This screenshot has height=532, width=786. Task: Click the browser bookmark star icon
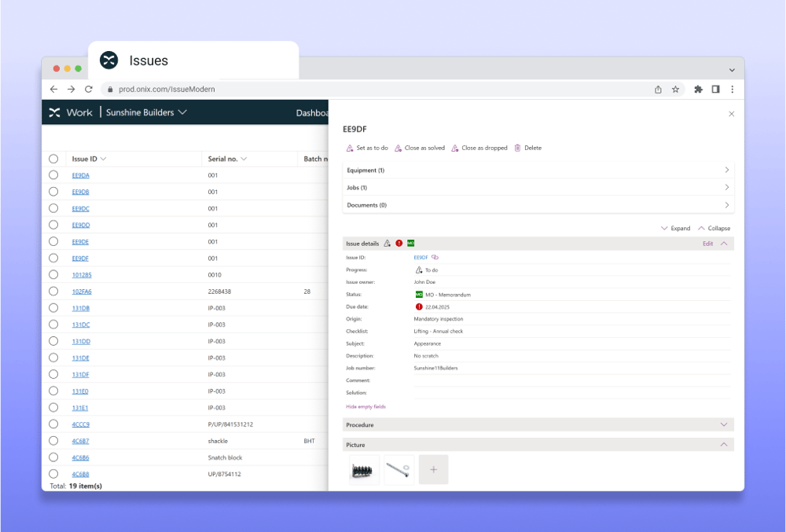point(675,90)
